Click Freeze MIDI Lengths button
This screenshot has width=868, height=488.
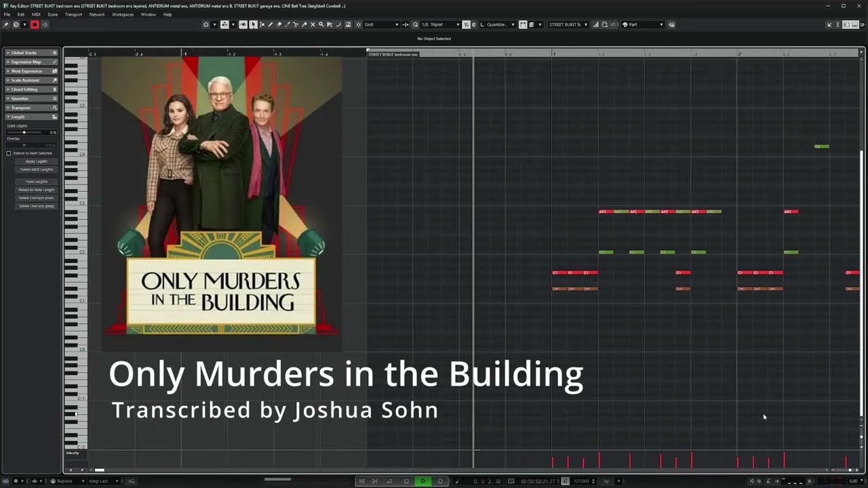click(36, 169)
